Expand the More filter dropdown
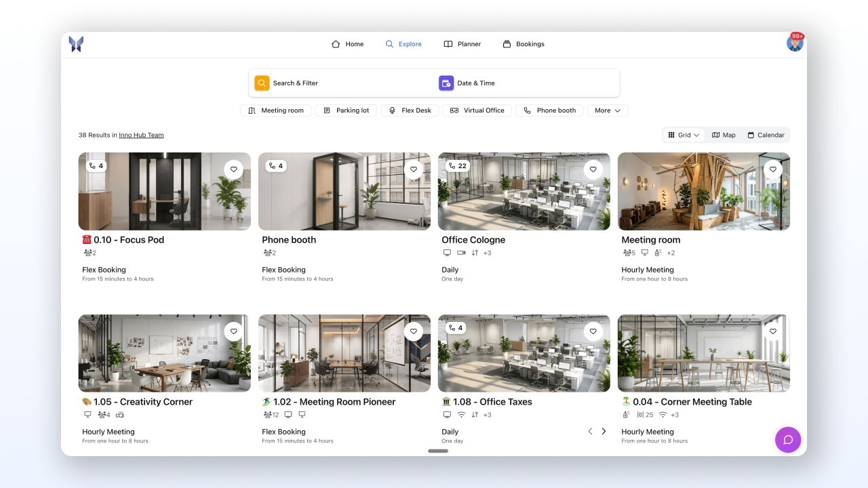 [608, 110]
